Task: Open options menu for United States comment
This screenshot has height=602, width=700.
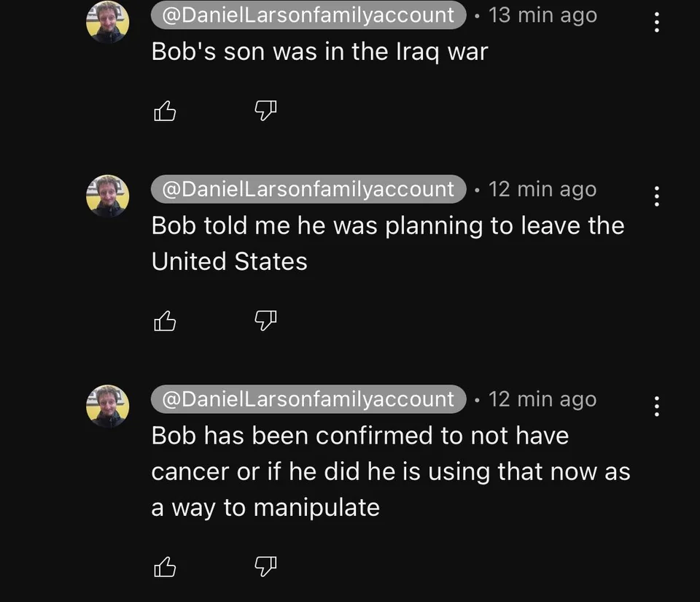Action: click(657, 196)
